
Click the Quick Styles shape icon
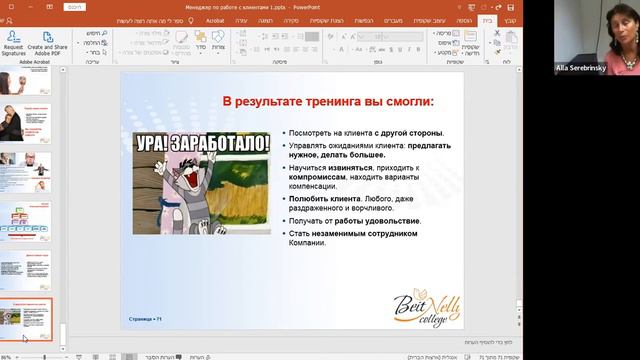pyautogui.click(x=181, y=37)
